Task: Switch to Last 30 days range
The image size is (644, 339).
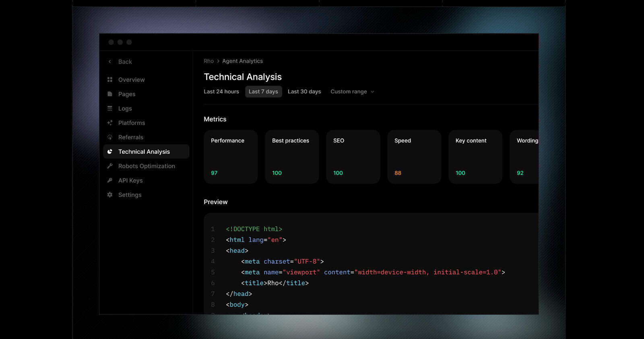Action: click(x=304, y=92)
